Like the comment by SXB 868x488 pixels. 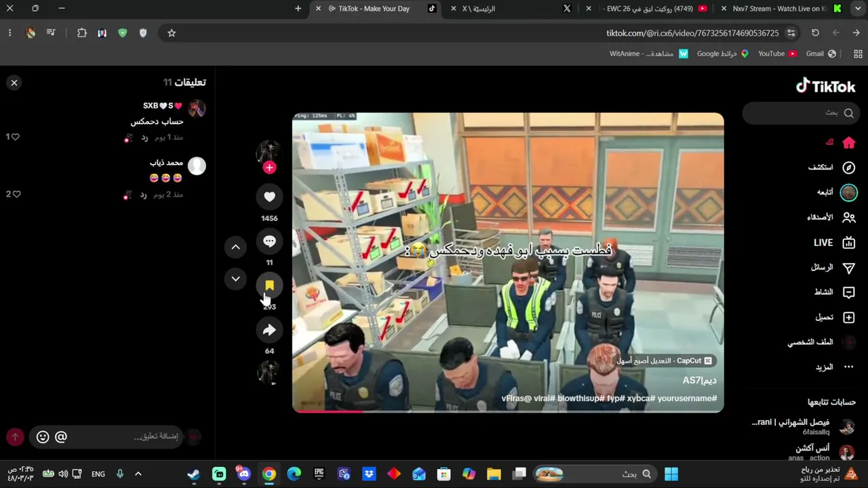point(15,137)
